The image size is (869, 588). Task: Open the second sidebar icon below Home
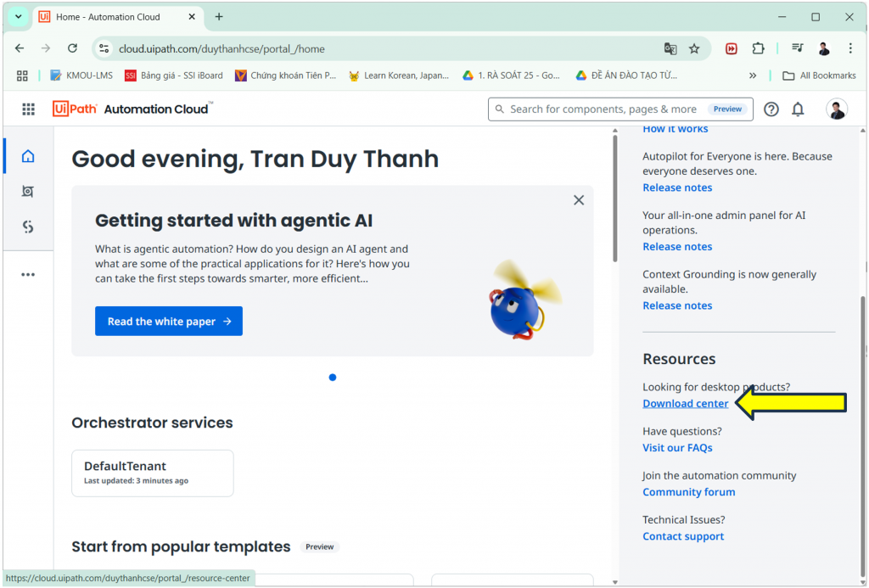[28, 191]
